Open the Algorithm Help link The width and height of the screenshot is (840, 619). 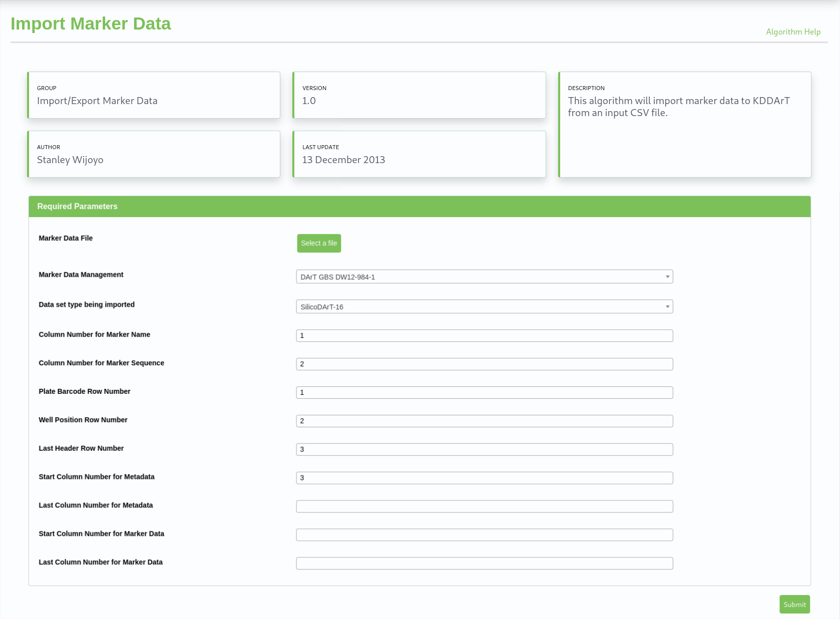click(x=793, y=32)
